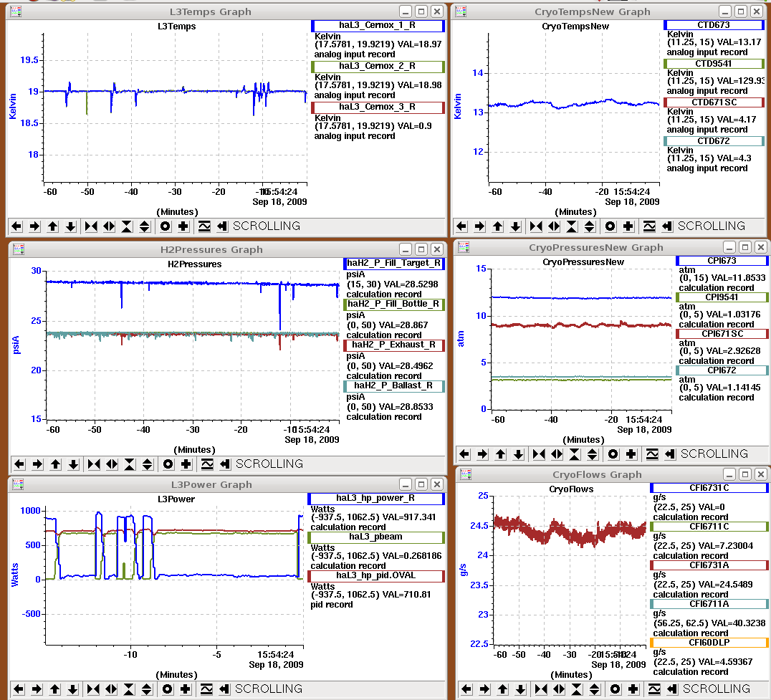Expand vertical axis in L3Temps Graph

click(145, 226)
